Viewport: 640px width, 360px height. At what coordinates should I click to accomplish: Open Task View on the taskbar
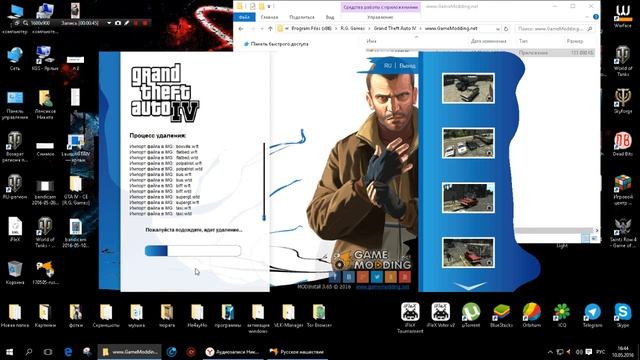coord(48,352)
